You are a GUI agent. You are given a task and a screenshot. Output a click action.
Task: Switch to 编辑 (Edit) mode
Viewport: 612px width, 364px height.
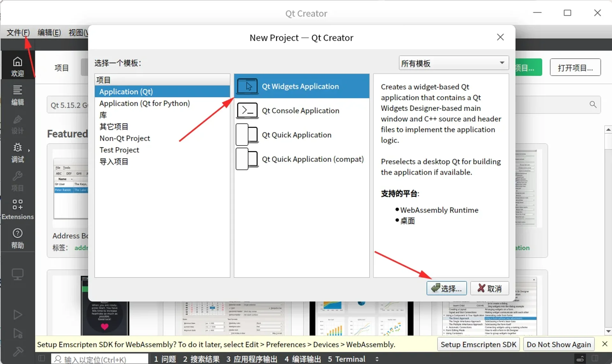[18, 94]
